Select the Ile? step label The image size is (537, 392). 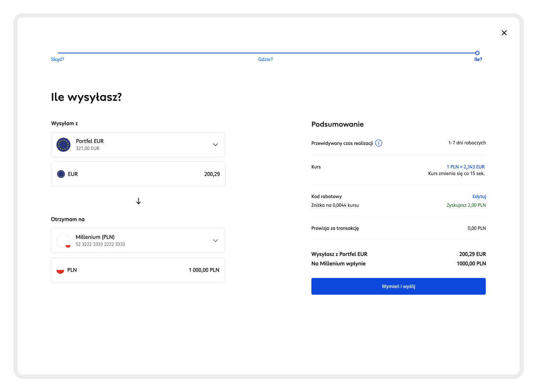[478, 59]
